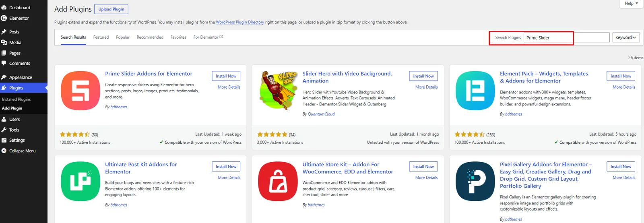
Task: Click the Search Plugins input field
Action: pos(567,37)
